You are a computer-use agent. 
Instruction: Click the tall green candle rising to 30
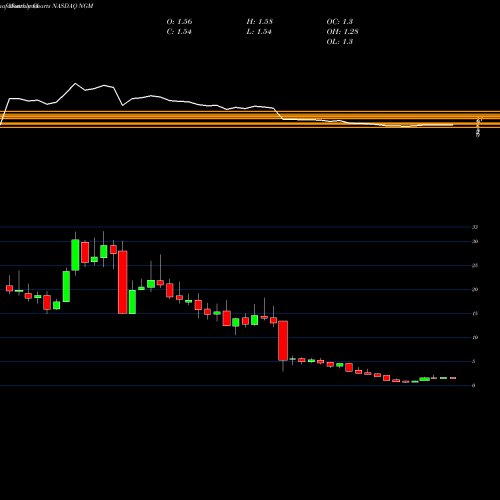[75, 255]
